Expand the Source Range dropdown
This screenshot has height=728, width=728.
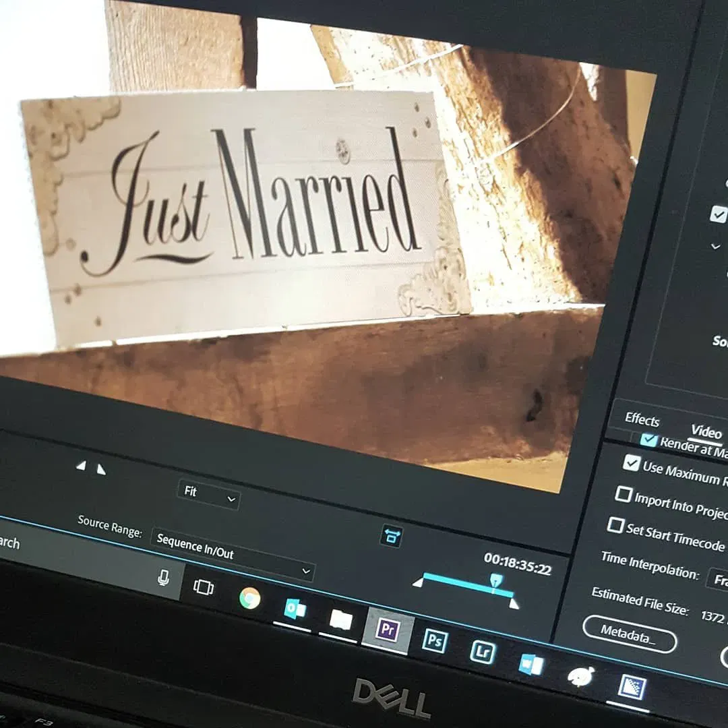[233, 555]
